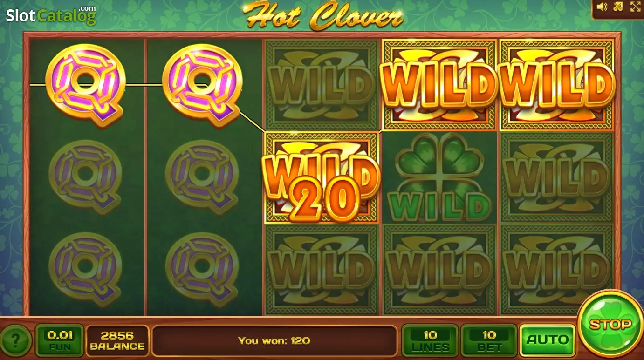Change the LINES value of 10

tap(430, 340)
